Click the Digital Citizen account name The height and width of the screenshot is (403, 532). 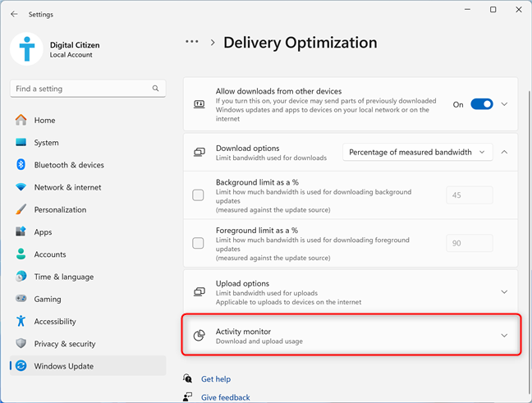coord(75,45)
